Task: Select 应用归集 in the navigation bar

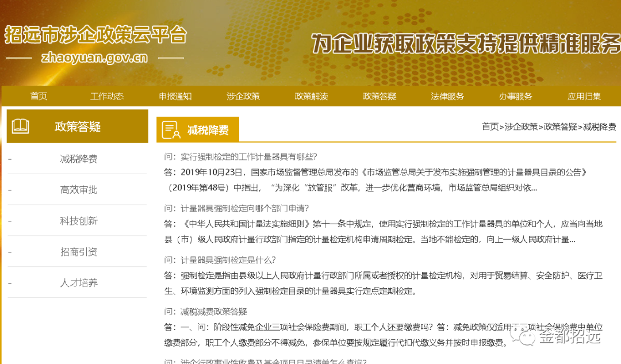Action: pyautogui.click(x=584, y=96)
